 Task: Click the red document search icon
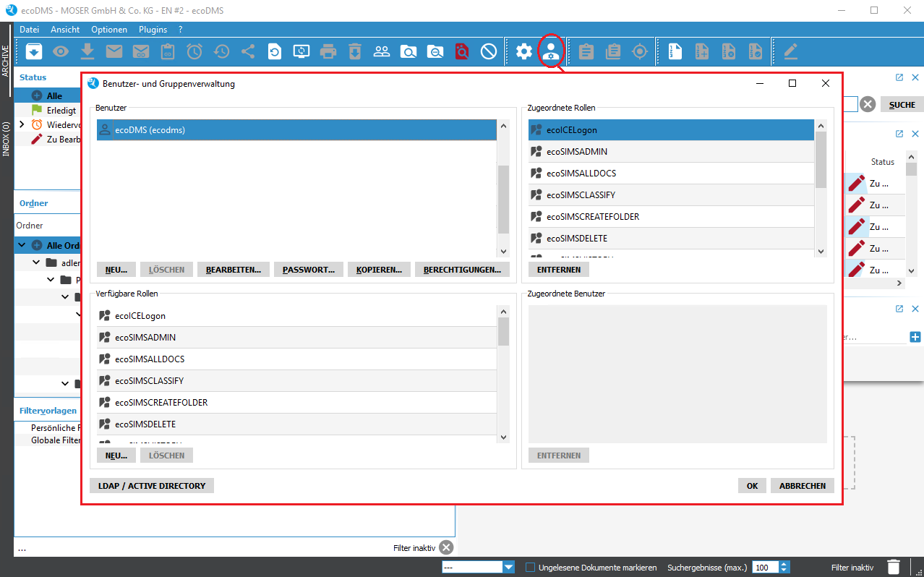pos(462,51)
